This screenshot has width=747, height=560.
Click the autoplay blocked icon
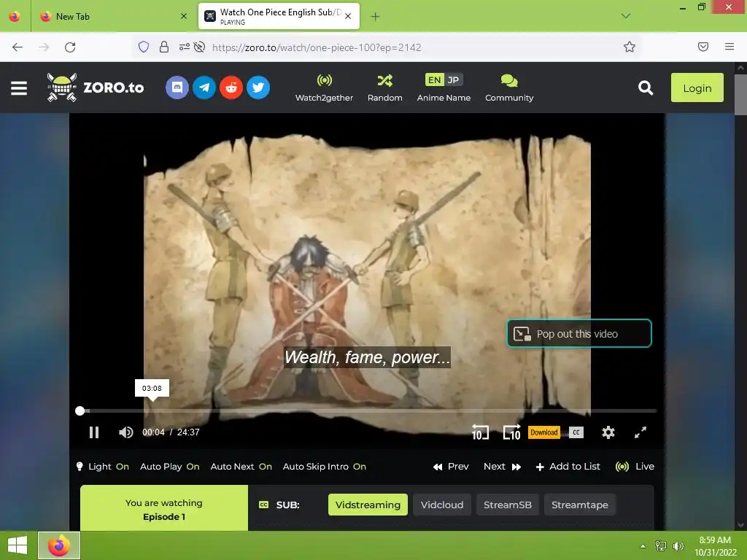200,47
